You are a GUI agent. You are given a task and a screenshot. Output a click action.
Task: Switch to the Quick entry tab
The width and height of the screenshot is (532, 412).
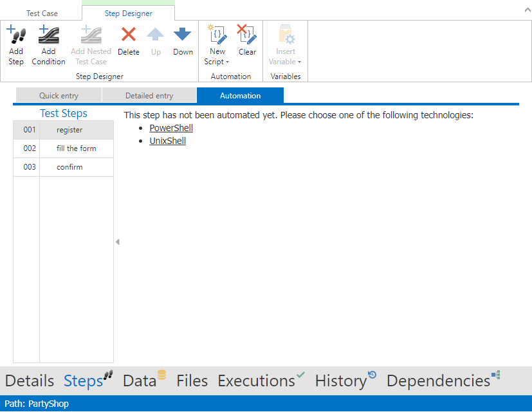pos(59,96)
